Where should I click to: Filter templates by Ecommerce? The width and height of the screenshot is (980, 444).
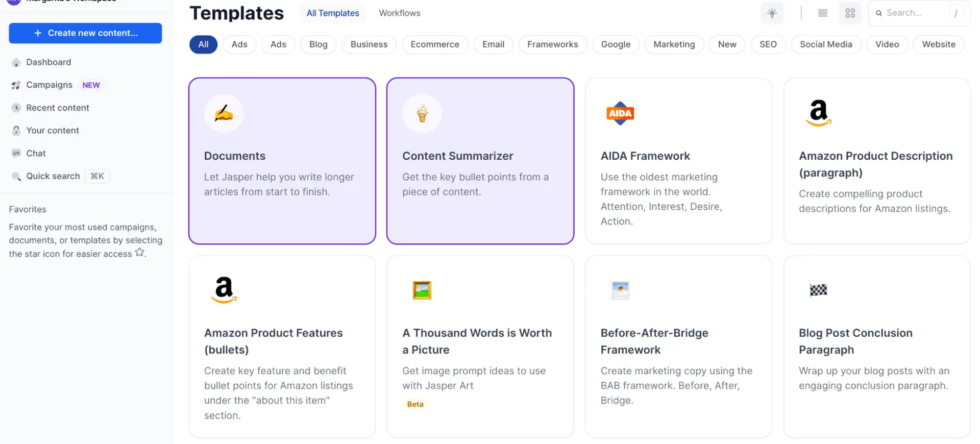435,44
